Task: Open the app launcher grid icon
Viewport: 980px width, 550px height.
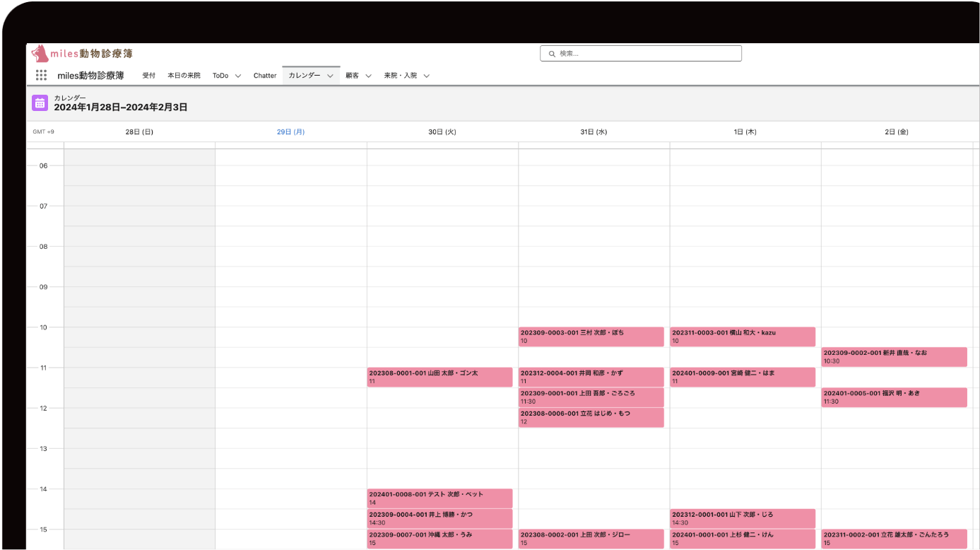Action: pos(41,76)
